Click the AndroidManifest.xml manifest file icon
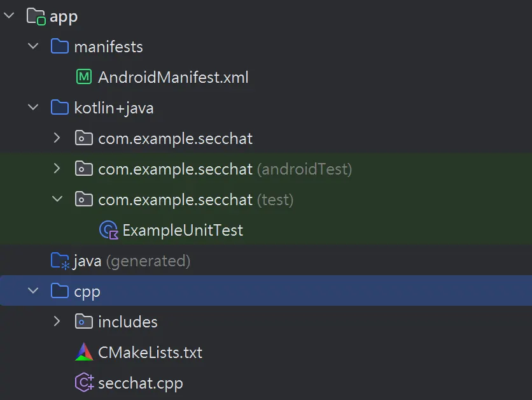 pyautogui.click(x=84, y=76)
